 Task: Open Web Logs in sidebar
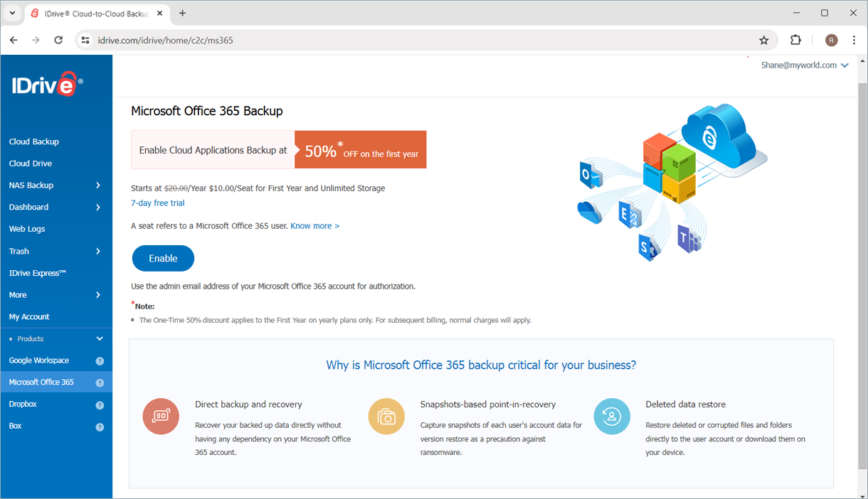click(27, 230)
